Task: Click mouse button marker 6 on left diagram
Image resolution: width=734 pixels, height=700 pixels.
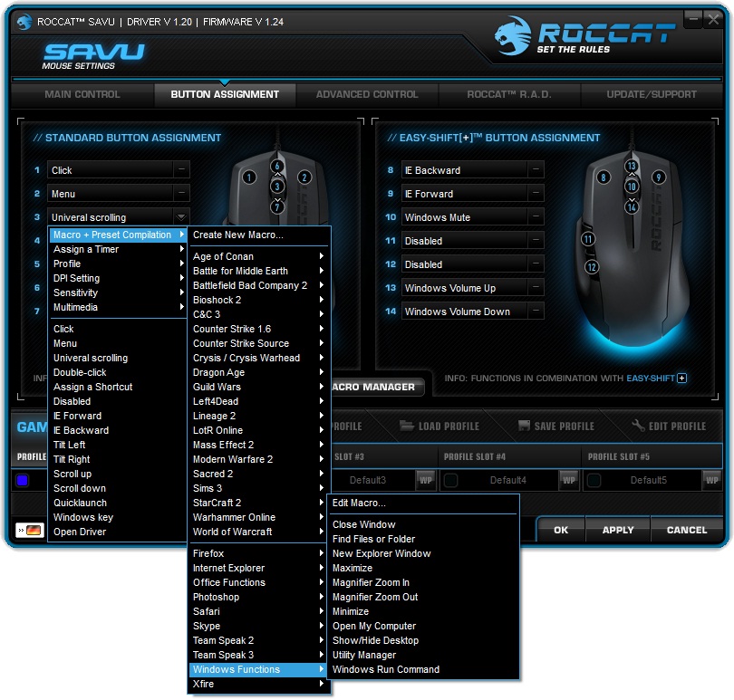Action: [277, 166]
